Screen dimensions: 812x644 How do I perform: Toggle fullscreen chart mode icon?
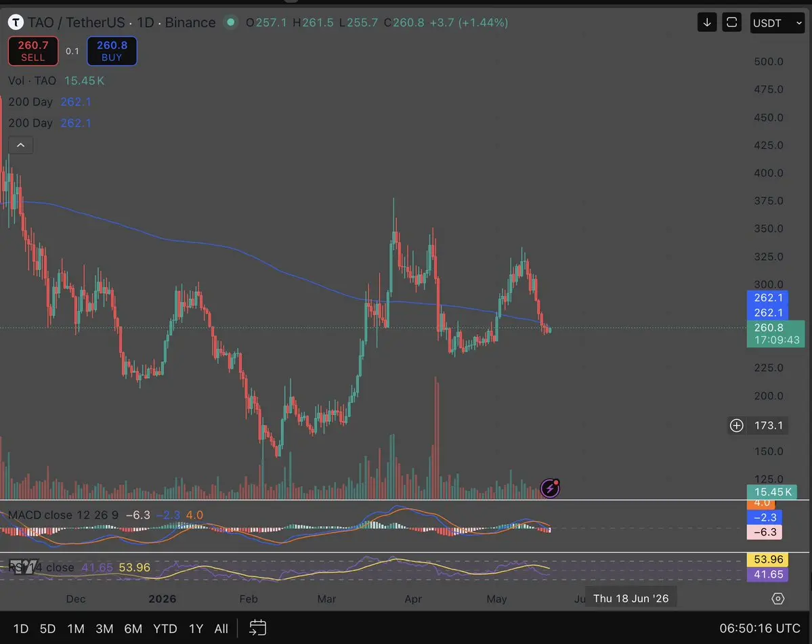[731, 22]
